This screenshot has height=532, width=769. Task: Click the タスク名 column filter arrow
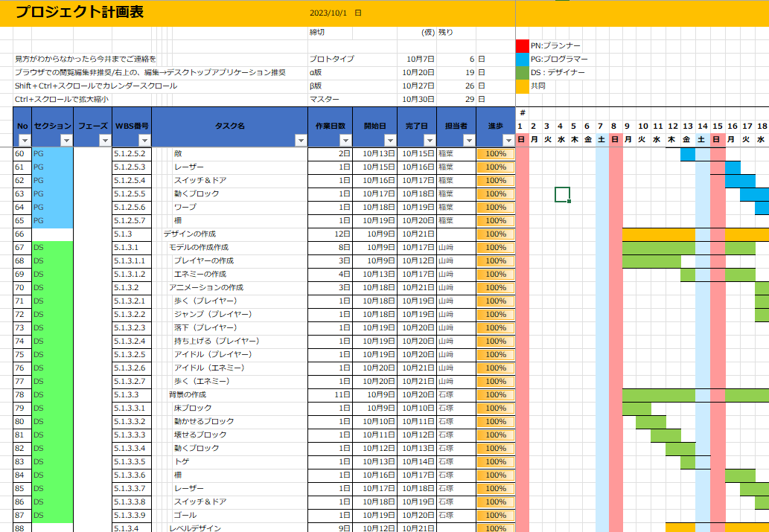coord(301,141)
